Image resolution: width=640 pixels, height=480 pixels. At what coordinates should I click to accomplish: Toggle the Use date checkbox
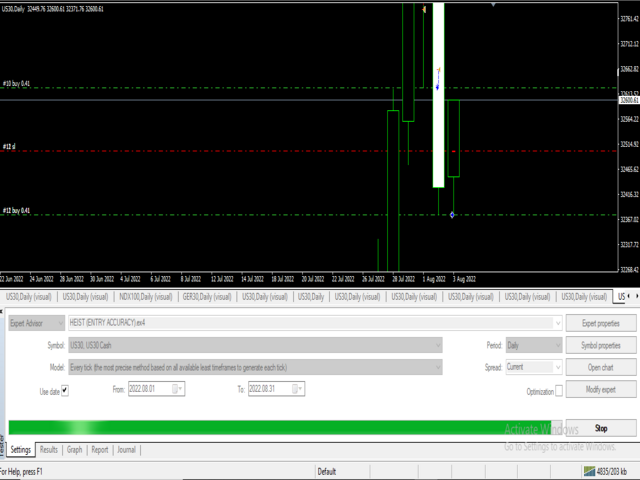coord(65,391)
